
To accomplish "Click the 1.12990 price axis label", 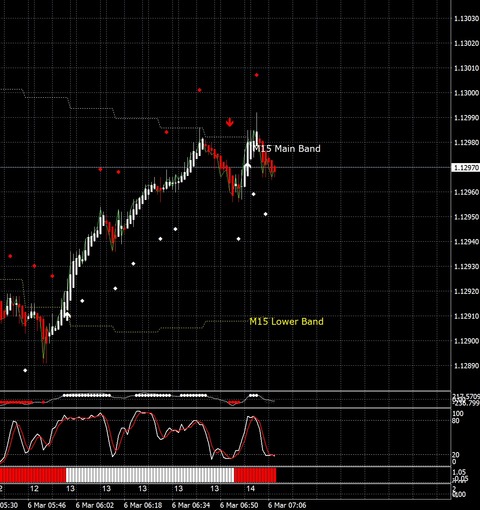I will 467,118.
